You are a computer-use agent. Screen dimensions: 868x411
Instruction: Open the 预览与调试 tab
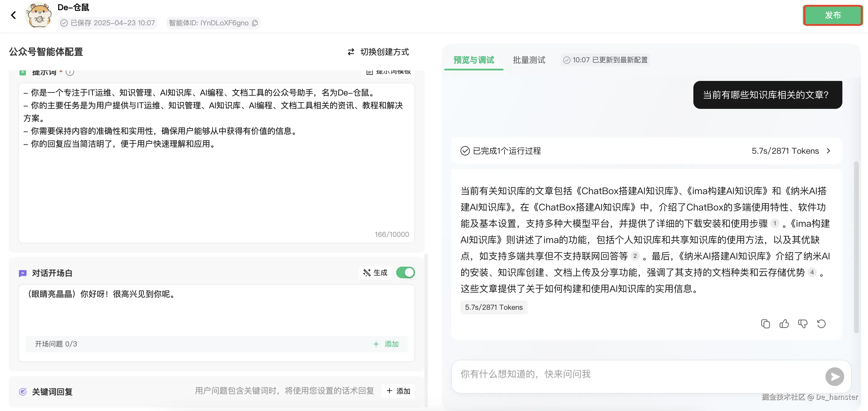point(474,60)
